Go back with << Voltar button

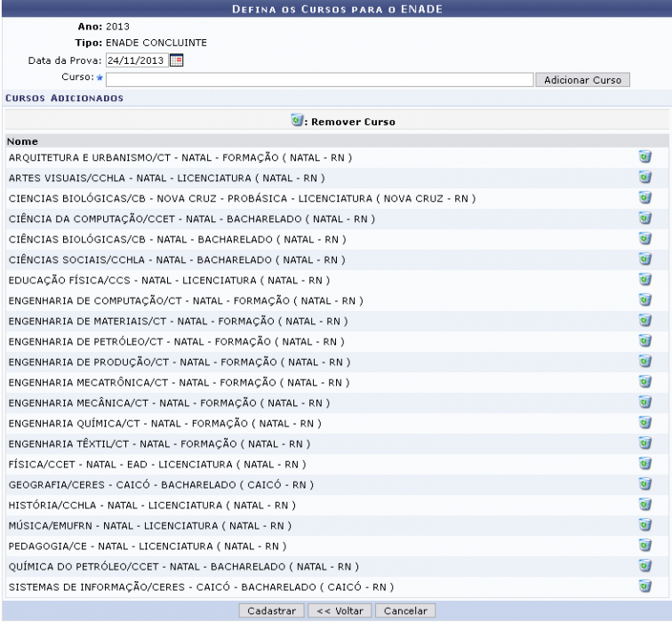pos(340,611)
